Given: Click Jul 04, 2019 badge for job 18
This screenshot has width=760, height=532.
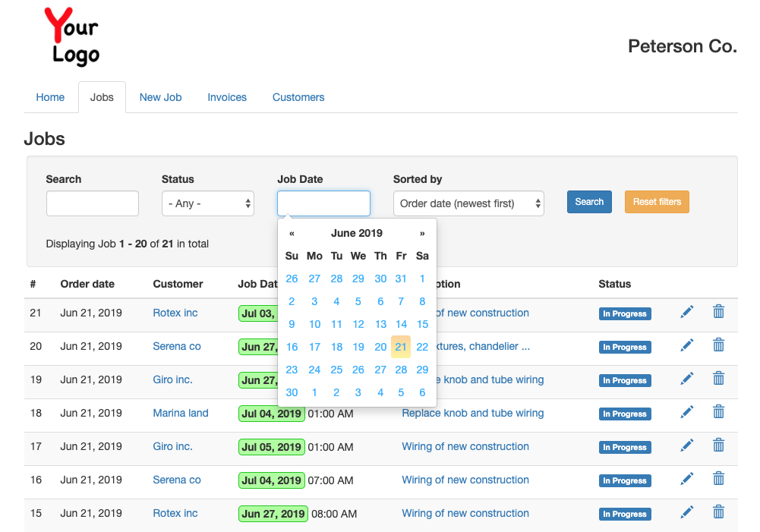Looking at the screenshot, I should 272,414.
